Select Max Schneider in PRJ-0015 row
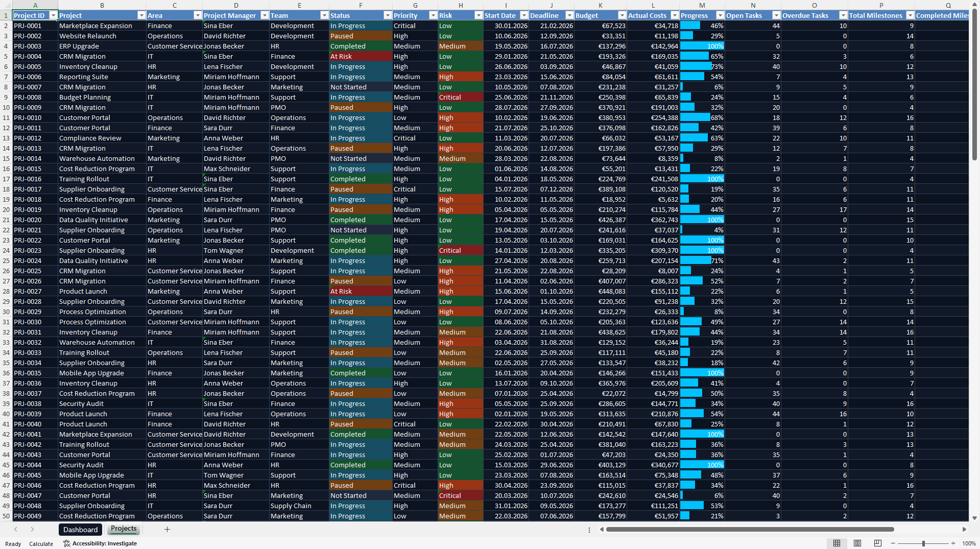 tap(236, 169)
